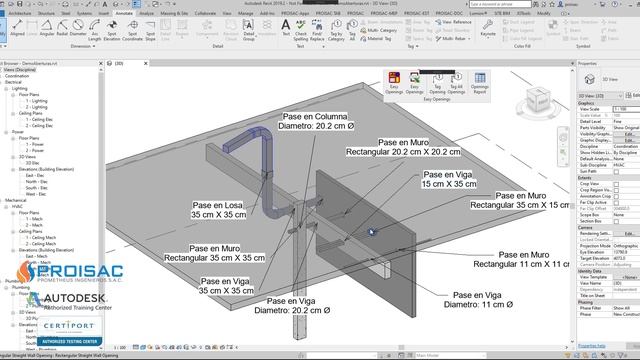Select the Tag by Category tool

tap(336, 31)
